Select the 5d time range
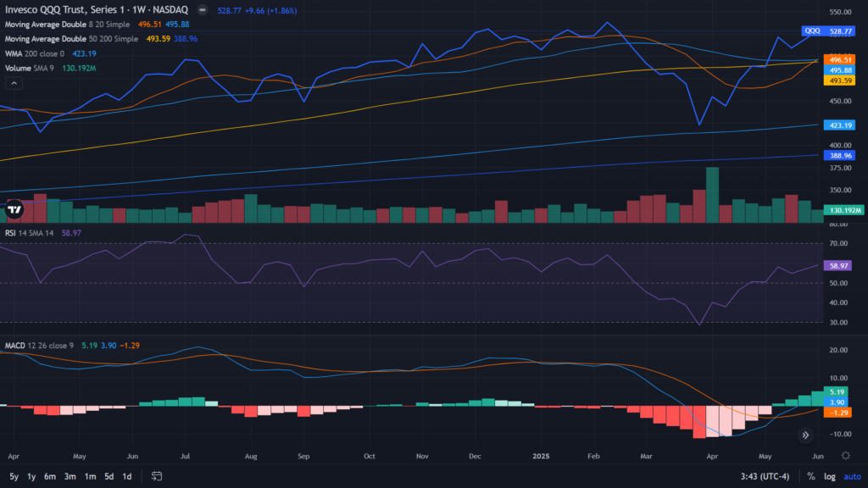868x488 pixels. pyautogui.click(x=109, y=476)
